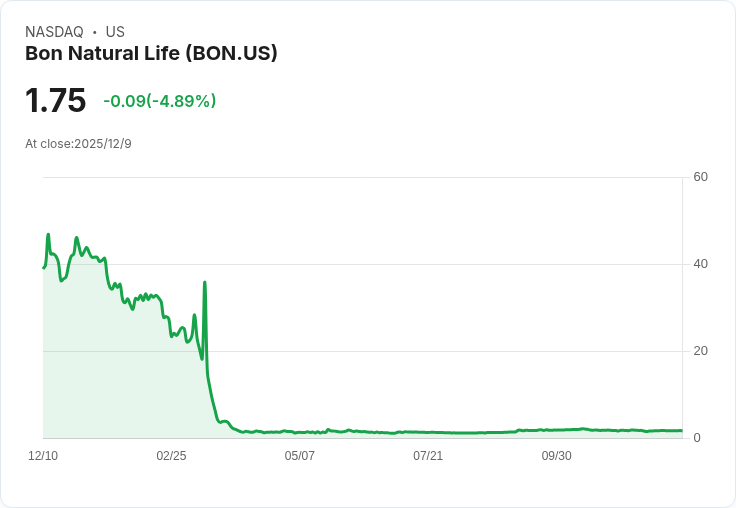Click the NASDAQ exchange label
The height and width of the screenshot is (508, 736).
tap(54, 32)
